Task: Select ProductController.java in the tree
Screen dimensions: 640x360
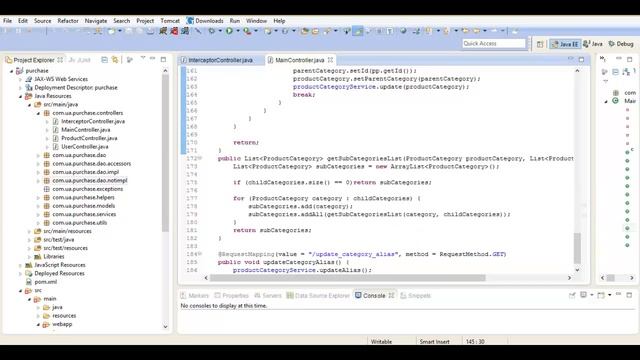Action: point(89,138)
